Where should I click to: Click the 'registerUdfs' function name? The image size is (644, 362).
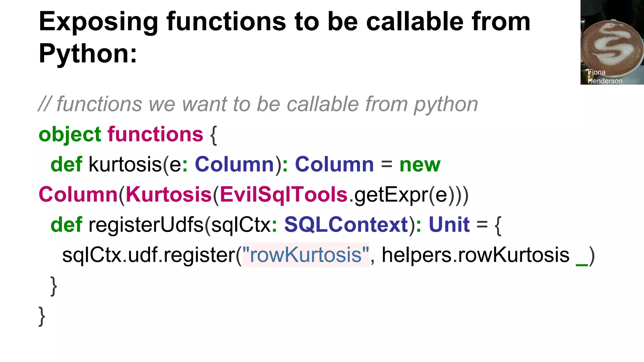(146, 225)
